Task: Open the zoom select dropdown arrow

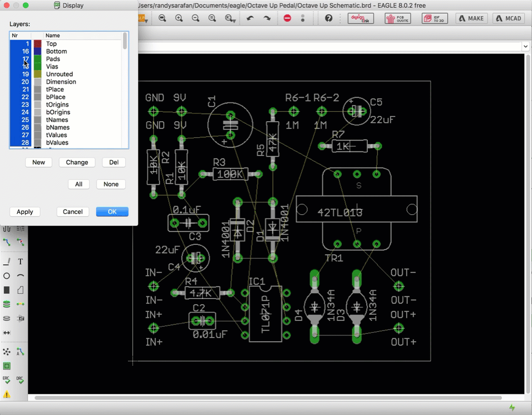Action: pos(234,21)
